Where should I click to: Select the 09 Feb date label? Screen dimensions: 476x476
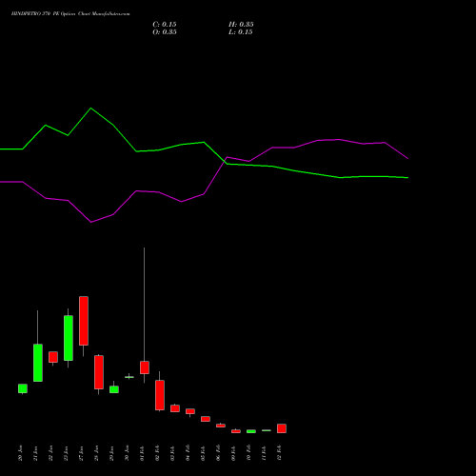(233, 453)
